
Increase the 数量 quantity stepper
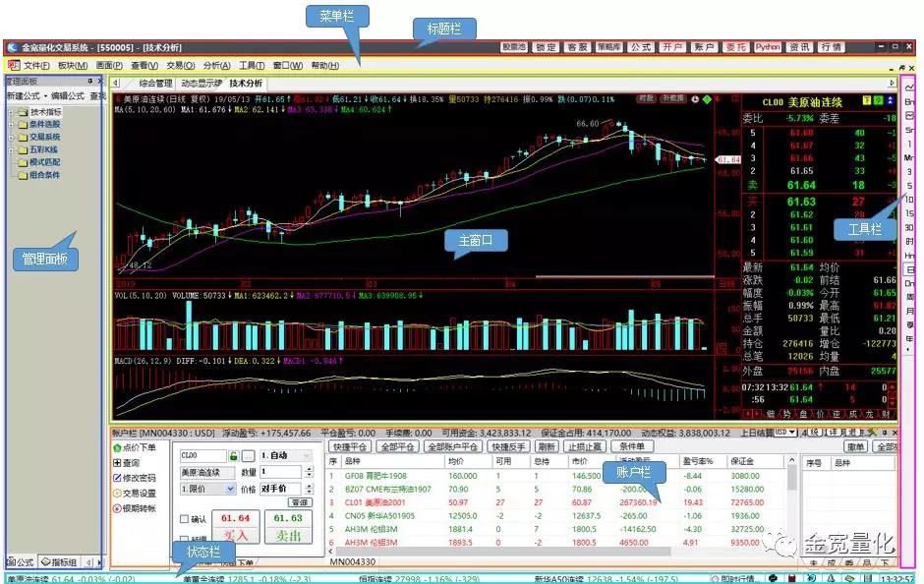click(x=310, y=469)
